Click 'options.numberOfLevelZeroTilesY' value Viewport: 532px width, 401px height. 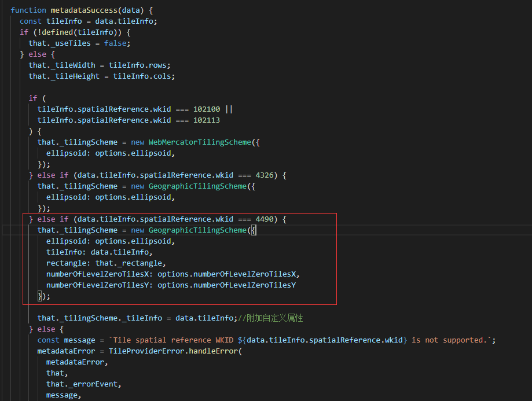[x=227, y=285]
